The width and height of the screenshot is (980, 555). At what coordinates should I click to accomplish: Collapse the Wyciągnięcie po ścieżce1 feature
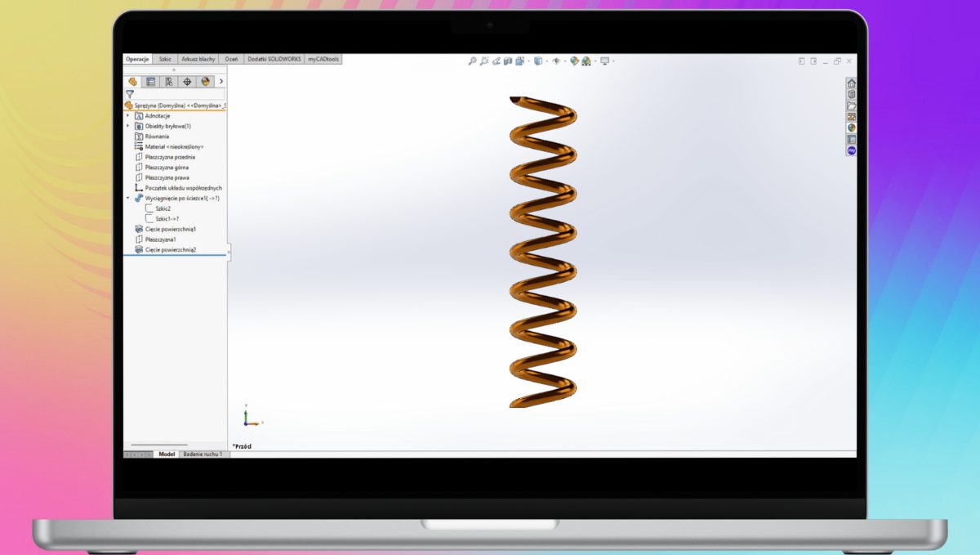127,198
